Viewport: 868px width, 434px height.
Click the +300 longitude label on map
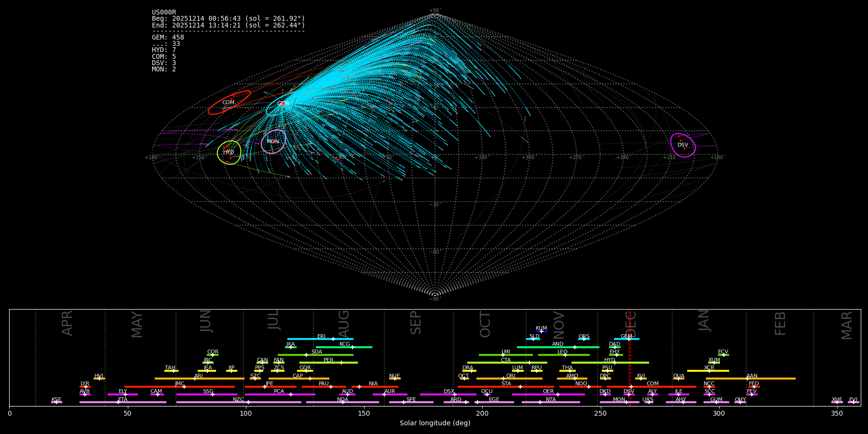[x=528, y=158]
